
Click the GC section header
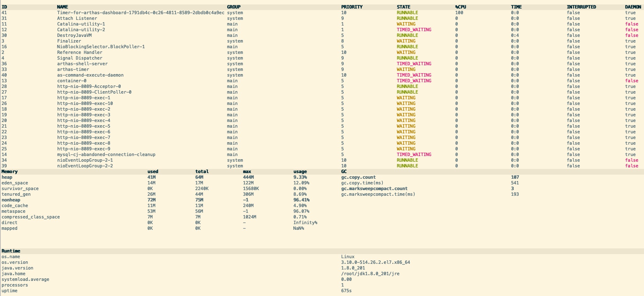coord(344,171)
